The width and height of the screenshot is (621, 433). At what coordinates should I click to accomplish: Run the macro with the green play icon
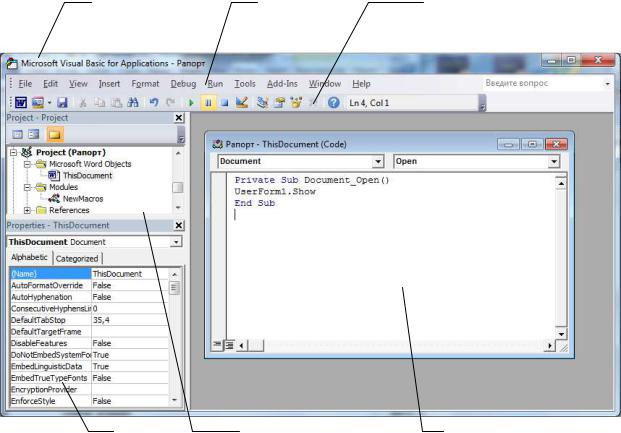[x=191, y=103]
